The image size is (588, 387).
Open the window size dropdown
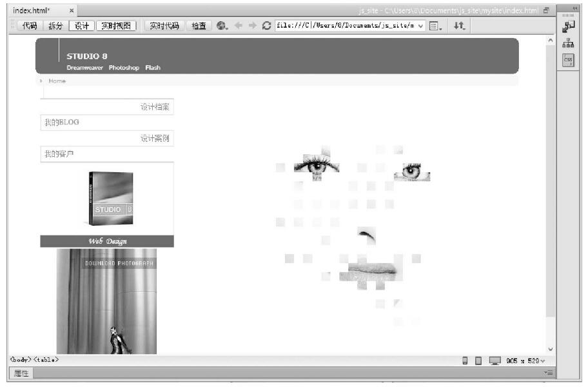542,361
